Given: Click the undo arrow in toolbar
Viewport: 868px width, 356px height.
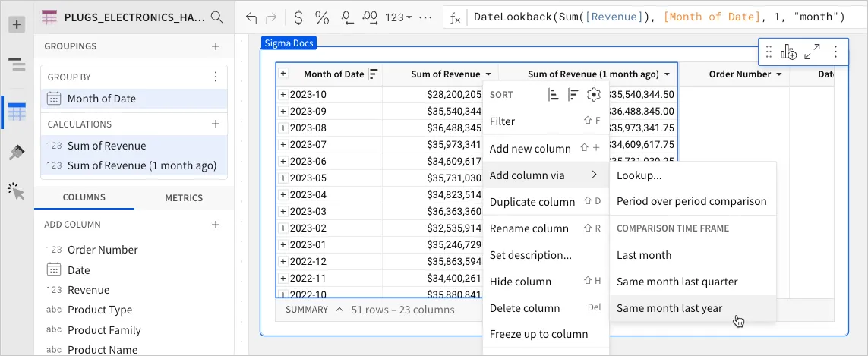Looking at the screenshot, I should click(x=251, y=18).
